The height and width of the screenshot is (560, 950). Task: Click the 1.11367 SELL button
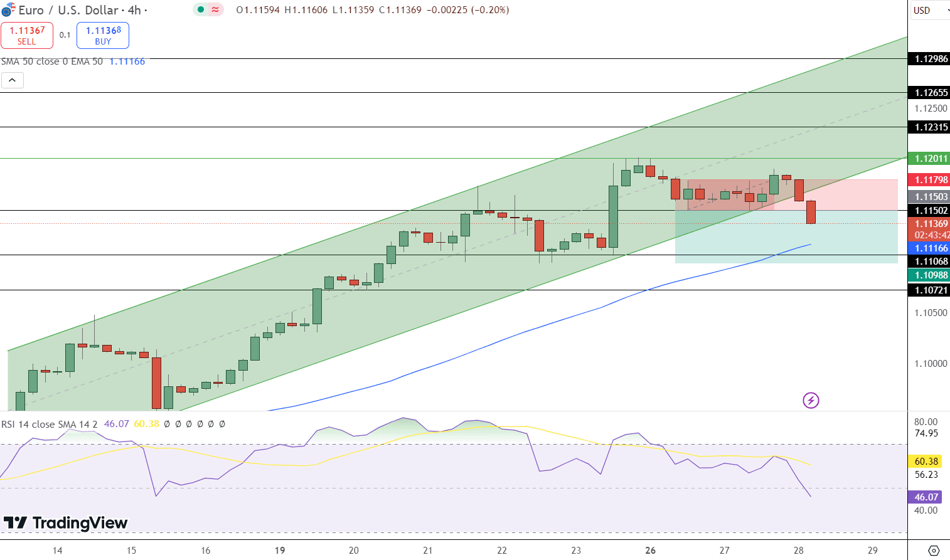pyautogui.click(x=27, y=35)
